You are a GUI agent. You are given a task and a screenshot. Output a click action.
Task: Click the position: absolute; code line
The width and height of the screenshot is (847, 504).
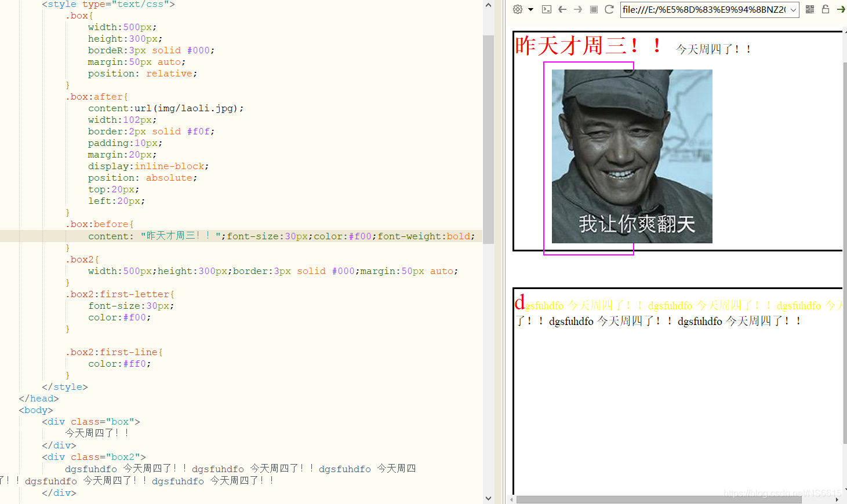(x=143, y=178)
